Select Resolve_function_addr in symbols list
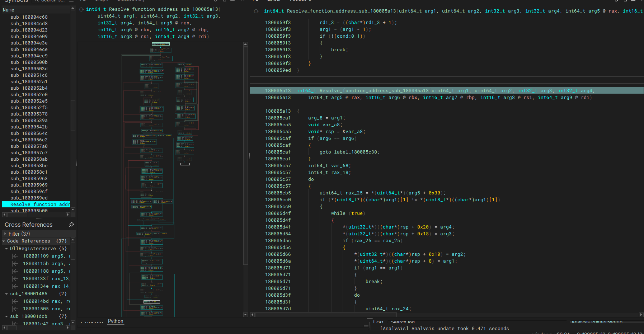The image size is (644, 334). (36, 204)
